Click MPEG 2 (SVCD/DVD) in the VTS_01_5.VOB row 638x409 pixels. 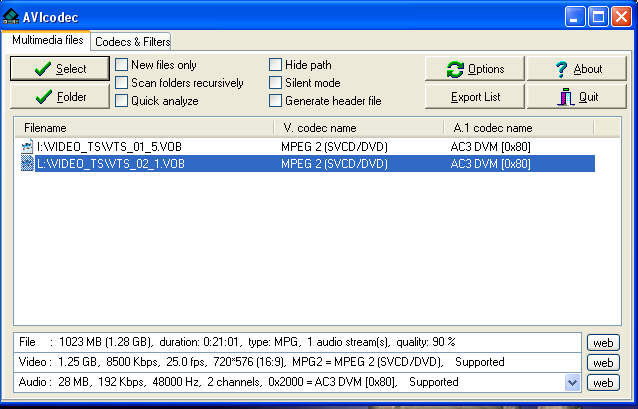[334, 147]
